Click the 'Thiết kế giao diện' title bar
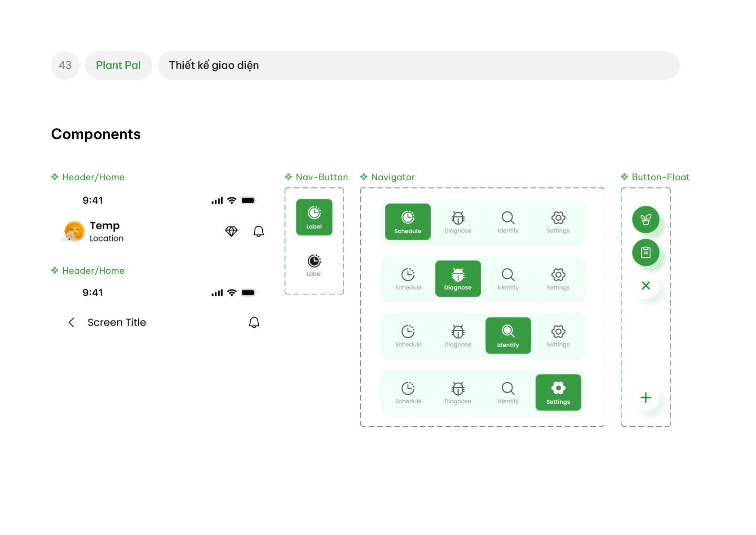Screen dimensions: 756x535 point(419,65)
